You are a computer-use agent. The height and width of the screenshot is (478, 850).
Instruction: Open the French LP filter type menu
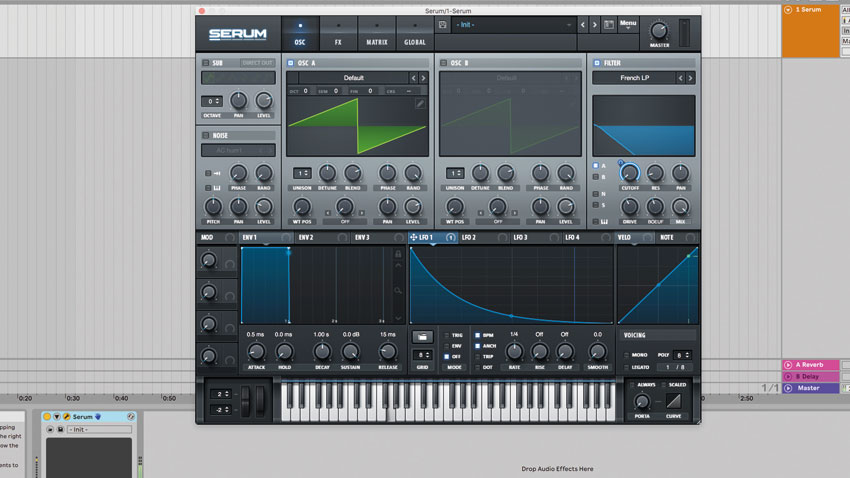point(634,78)
